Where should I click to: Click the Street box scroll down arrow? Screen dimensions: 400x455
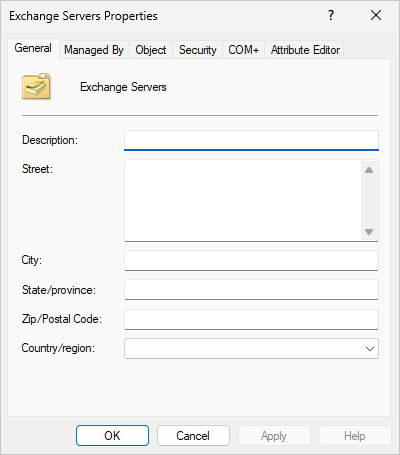point(369,231)
